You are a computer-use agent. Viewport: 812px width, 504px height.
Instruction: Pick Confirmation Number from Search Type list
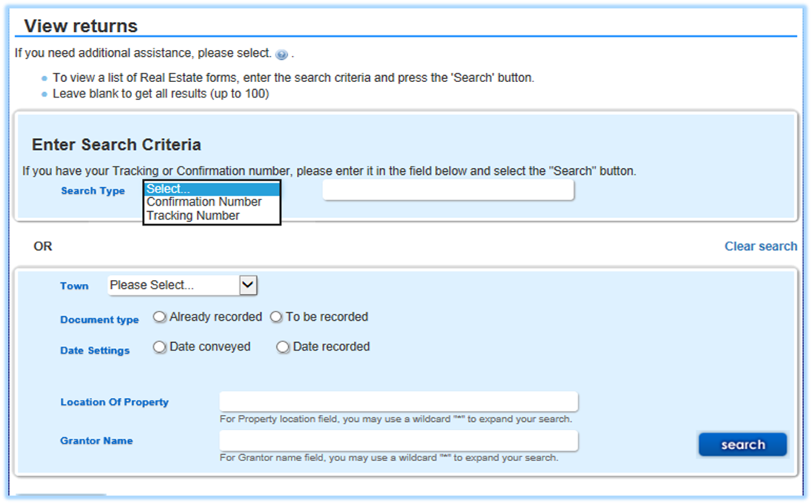[x=204, y=203]
